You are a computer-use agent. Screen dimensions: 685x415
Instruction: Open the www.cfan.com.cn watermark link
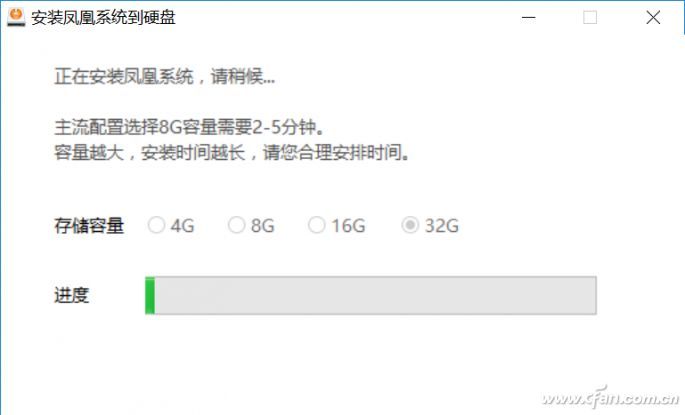pyautogui.click(x=610, y=397)
